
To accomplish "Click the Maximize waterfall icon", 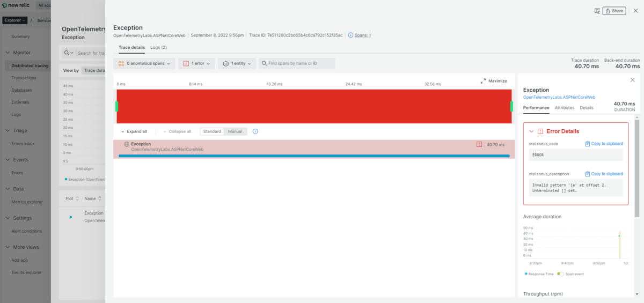I will (x=483, y=81).
